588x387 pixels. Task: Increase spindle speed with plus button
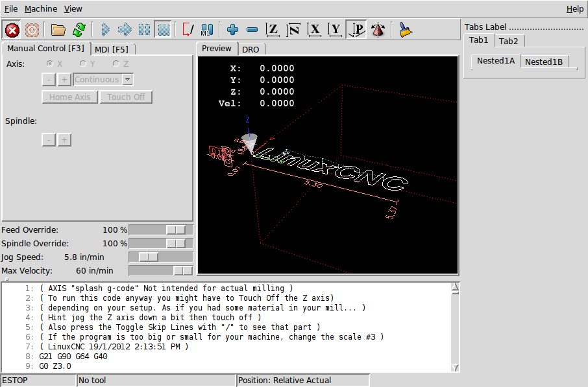64,140
